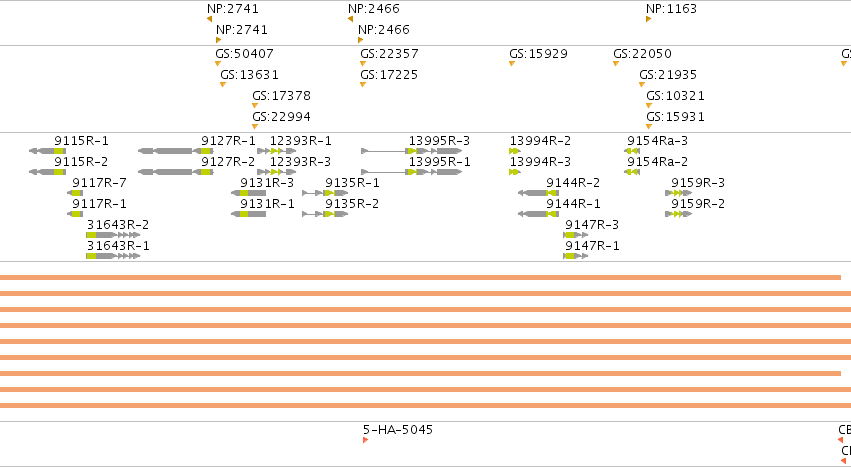Click the 9159R-3 label text

698,182
